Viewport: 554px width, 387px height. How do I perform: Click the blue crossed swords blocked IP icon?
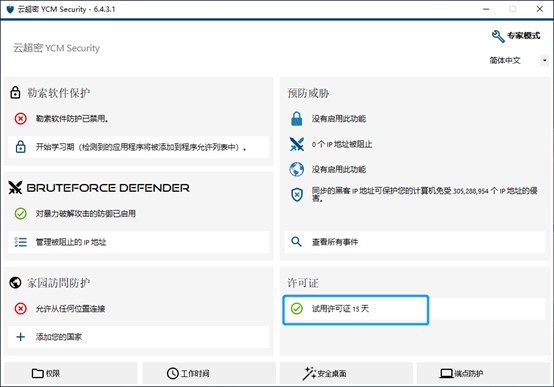coord(296,144)
